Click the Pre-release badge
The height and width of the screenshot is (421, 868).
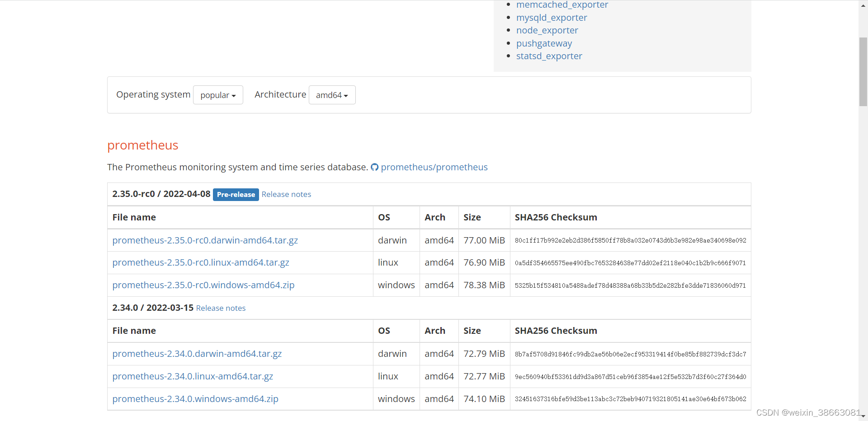point(236,195)
